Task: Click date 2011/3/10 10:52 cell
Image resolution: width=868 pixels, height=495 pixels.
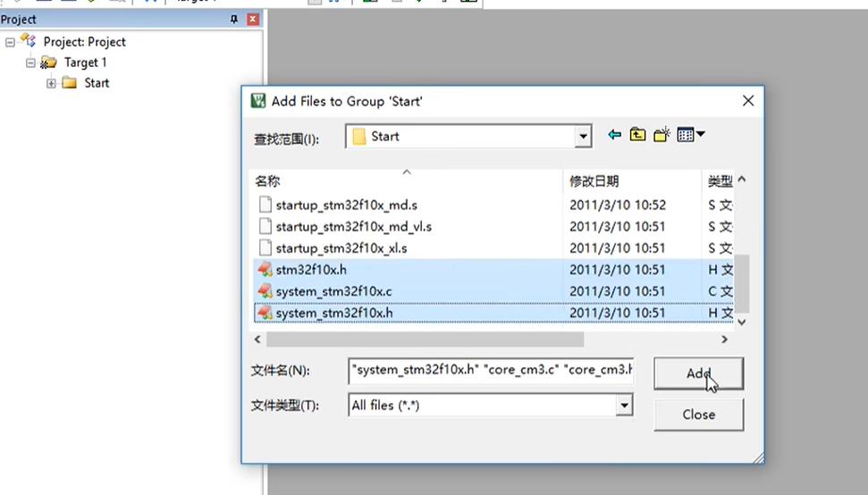Action: (617, 206)
